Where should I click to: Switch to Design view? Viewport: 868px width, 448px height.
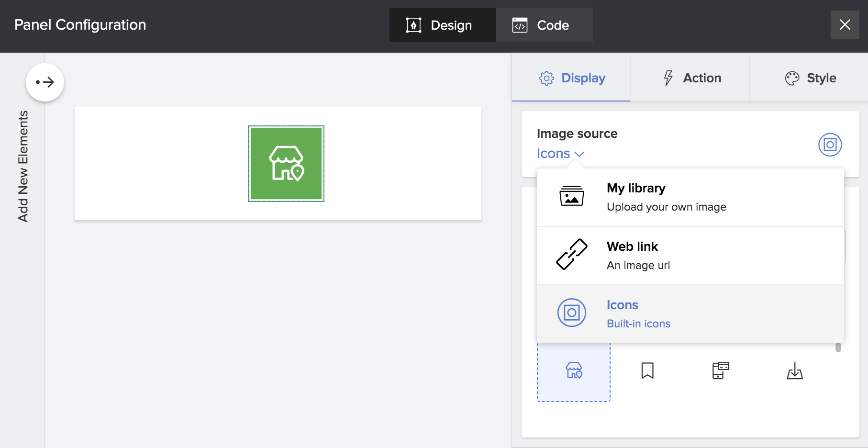pyautogui.click(x=442, y=25)
